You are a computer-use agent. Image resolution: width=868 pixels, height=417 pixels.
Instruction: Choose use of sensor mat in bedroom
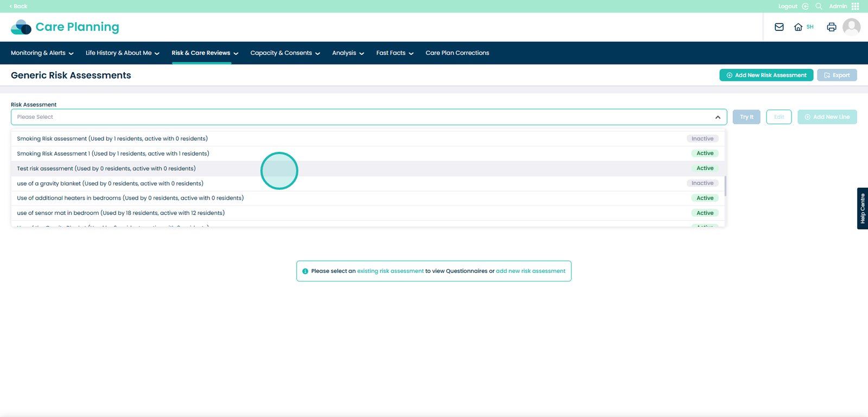[x=120, y=213]
